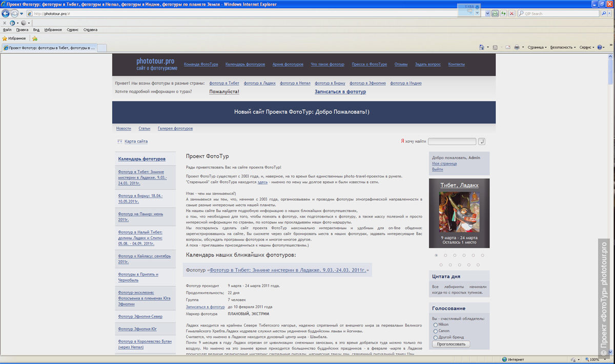
Task: Open the Файл menu
Action: (7, 30)
